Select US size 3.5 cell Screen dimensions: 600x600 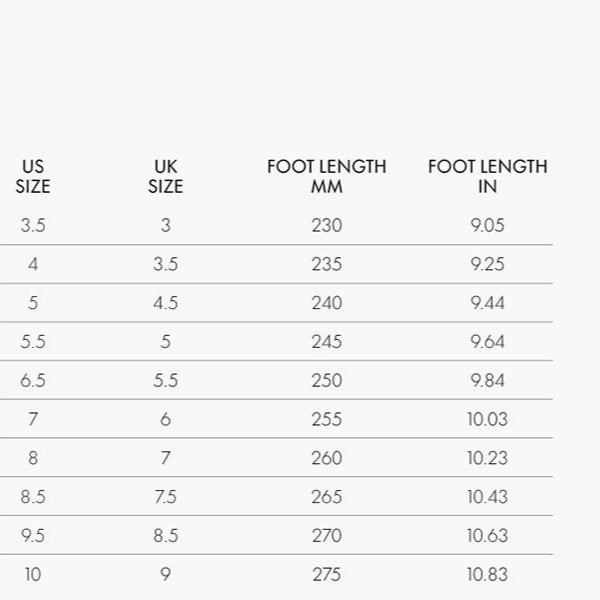[x=33, y=226]
